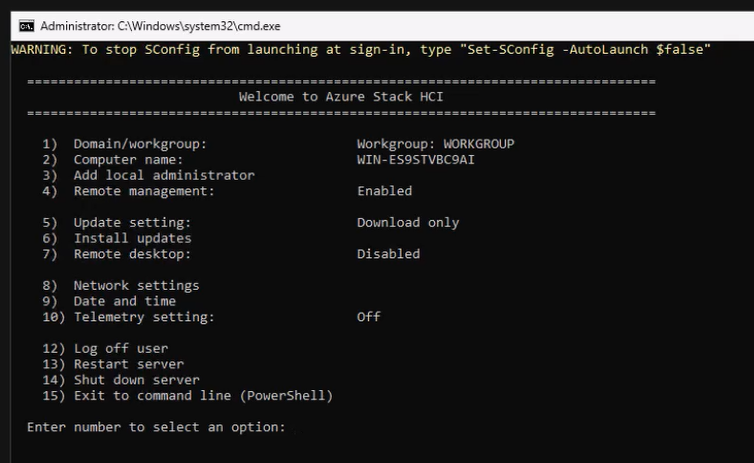Click the WARNING line about Set-SConfig AutoLaunch
754x463 pixels.
[x=361, y=50]
